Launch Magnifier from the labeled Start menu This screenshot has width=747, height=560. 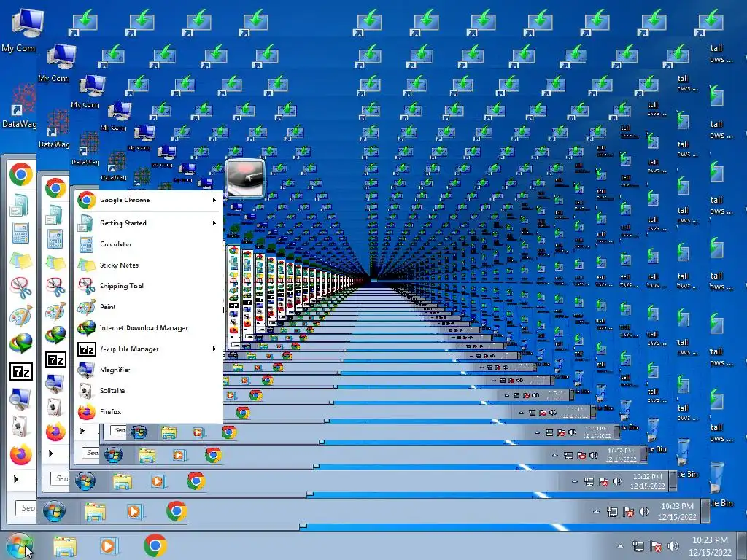coord(147,370)
